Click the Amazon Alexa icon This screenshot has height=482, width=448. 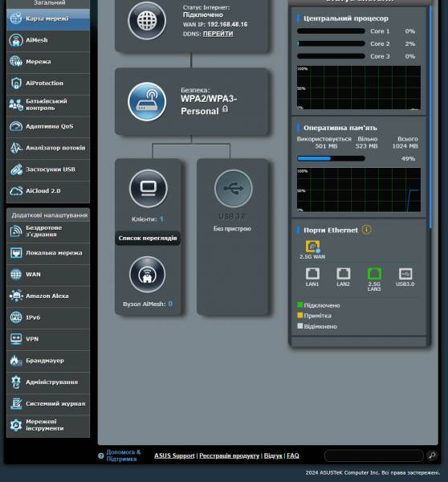point(16,296)
